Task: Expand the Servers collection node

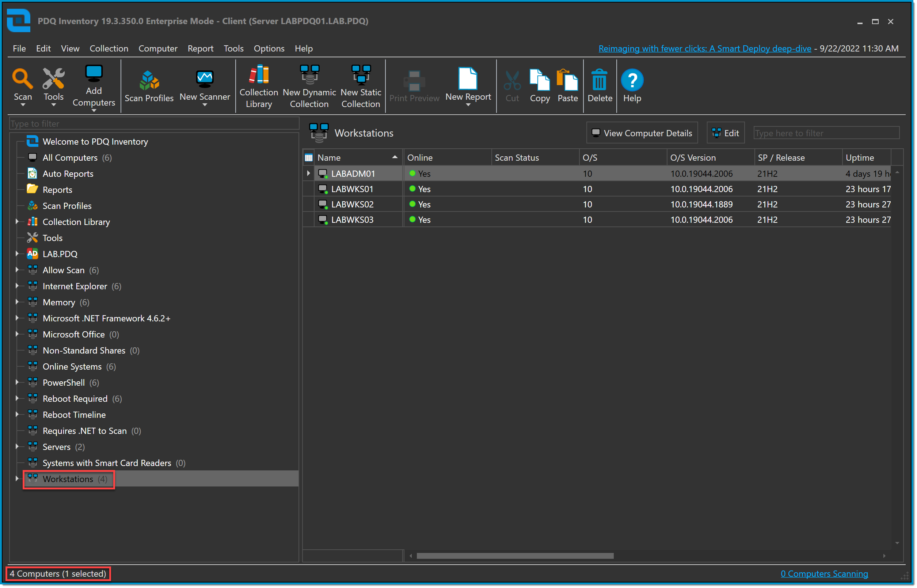Action: [17, 447]
